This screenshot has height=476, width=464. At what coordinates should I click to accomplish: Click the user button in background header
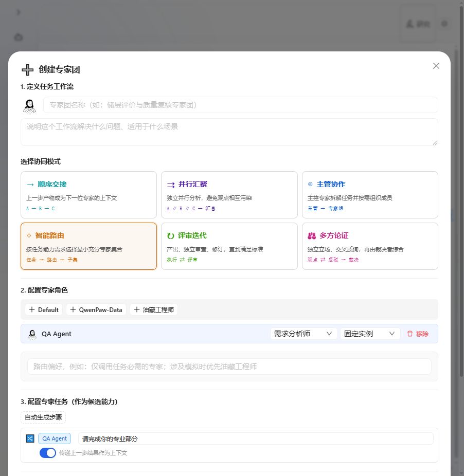click(x=418, y=24)
